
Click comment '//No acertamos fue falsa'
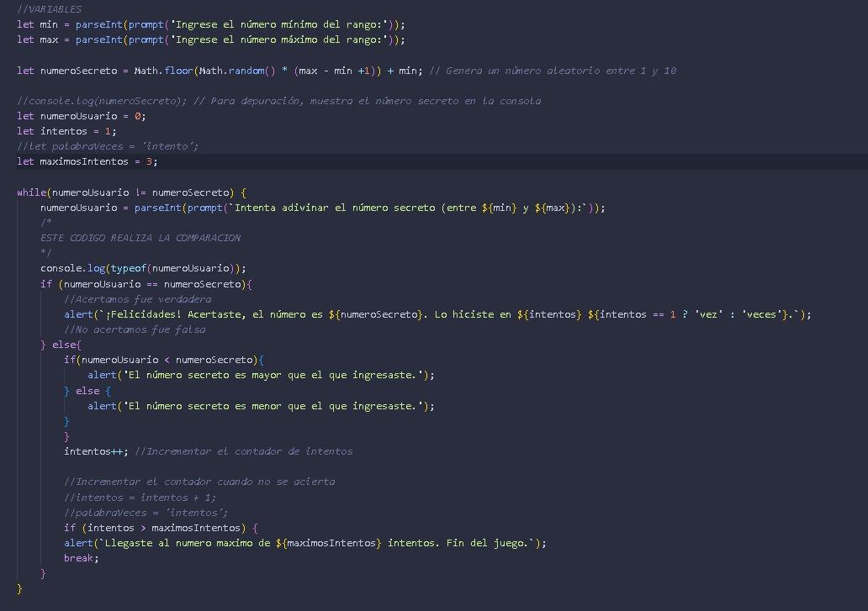point(135,329)
